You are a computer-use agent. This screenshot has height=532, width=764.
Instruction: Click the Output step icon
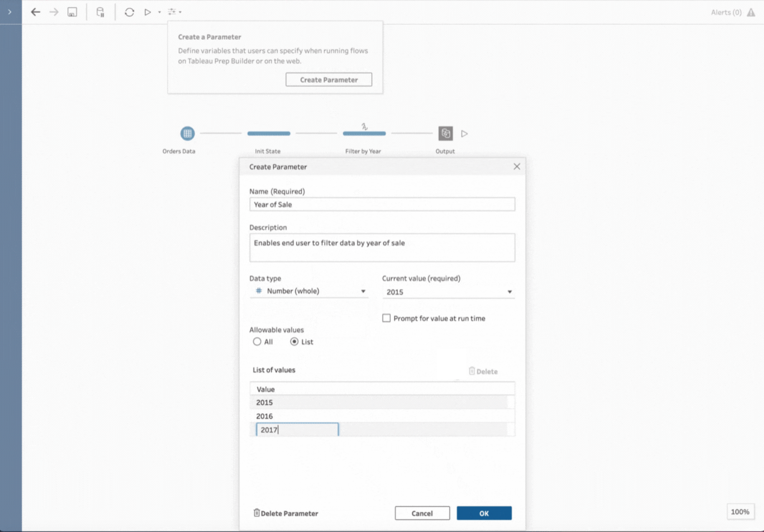click(445, 133)
